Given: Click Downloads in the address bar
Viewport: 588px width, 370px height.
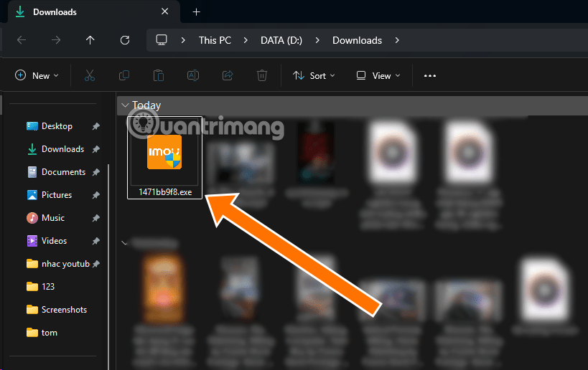Looking at the screenshot, I should [357, 40].
